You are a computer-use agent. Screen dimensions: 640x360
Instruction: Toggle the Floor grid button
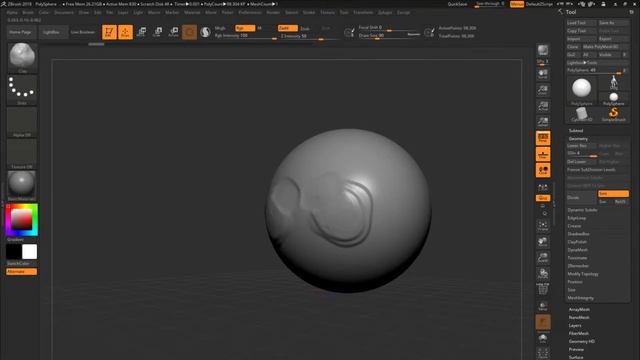pos(543,154)
